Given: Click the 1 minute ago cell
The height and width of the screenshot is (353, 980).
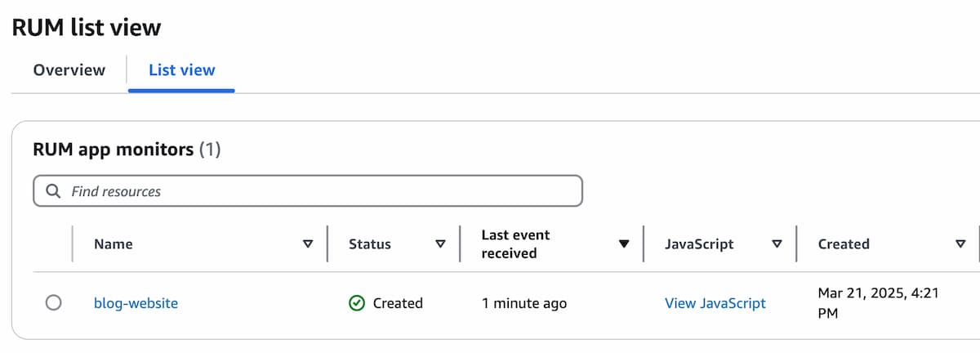Looking at the screenshot, I should click(523, 303).
